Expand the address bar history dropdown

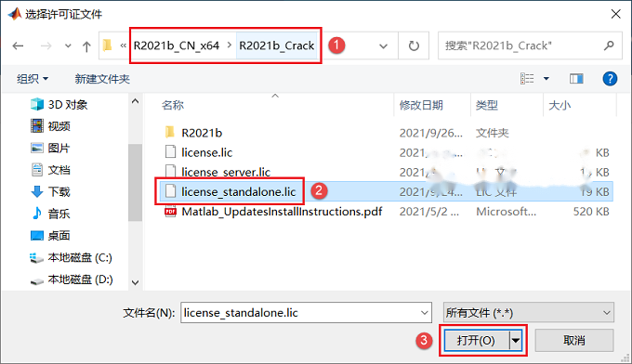click(x=383, y=45)
